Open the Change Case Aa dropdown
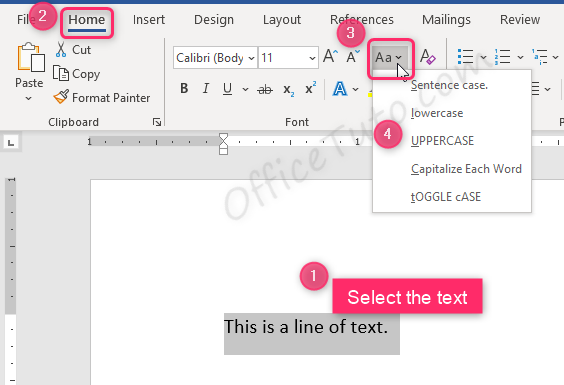Viewport: 564px width, 385px height. tap(389, 57)
